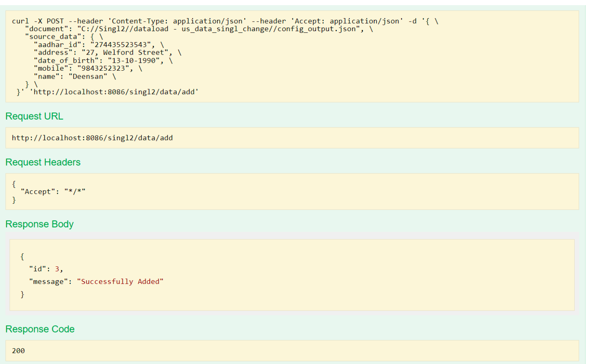Click the "id": 3 response line
The image size is (592, 364).
46,269
